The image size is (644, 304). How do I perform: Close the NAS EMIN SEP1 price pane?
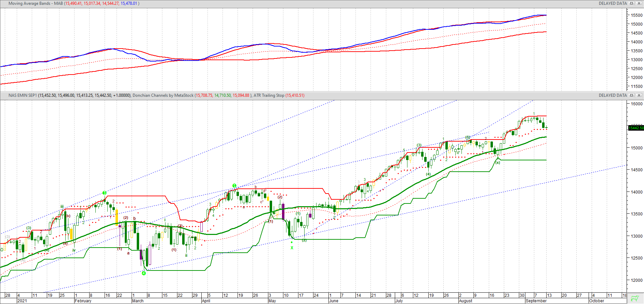(x=639, y=95)
